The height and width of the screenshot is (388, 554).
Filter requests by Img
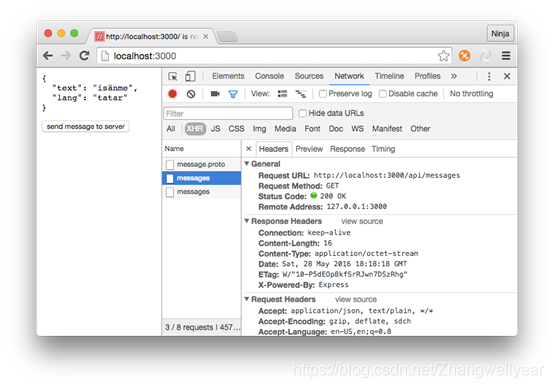pyautogui.click(x=259, y=129)
